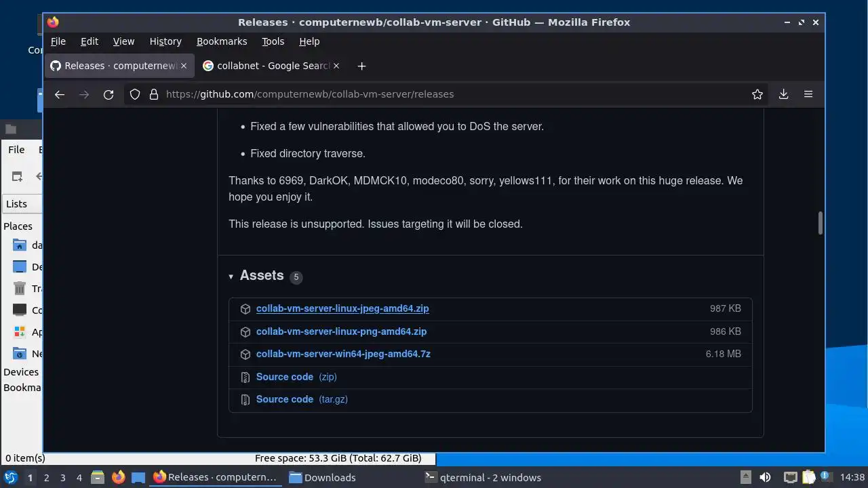The image size is (868, 488).
Task: Open Applications icon in file manager Places
Action: (x=20, y=332)
